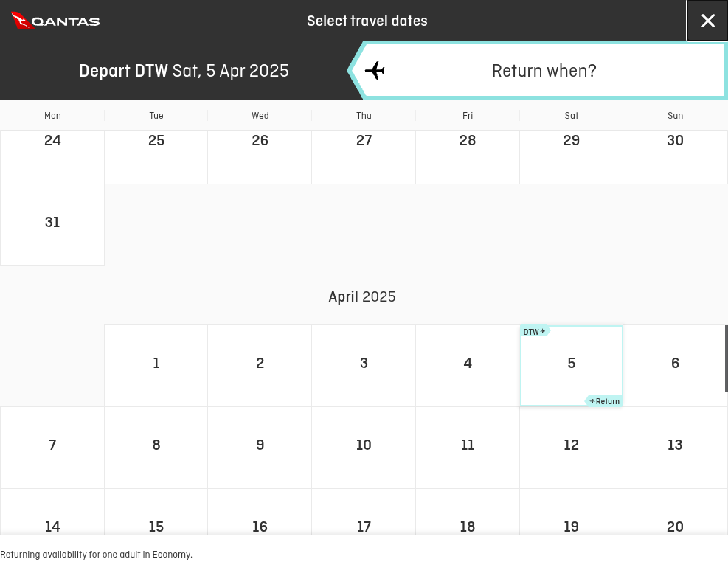Choose April 1 as the date
This screenshot has width=728, height=573.
(156, 366)
